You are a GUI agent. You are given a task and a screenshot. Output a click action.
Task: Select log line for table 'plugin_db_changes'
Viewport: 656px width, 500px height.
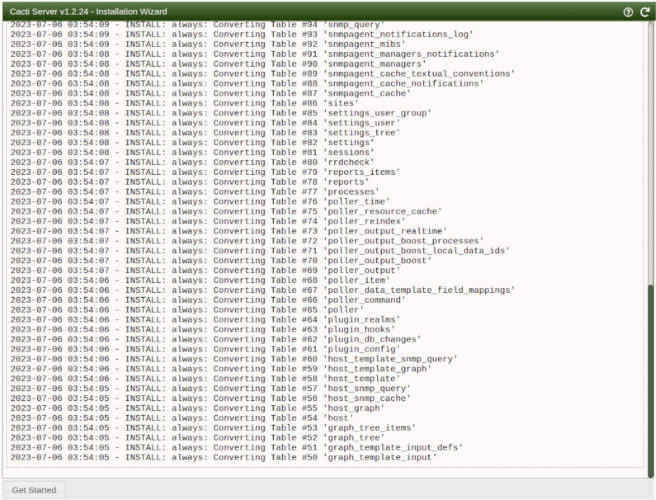[x=216, y=339]
